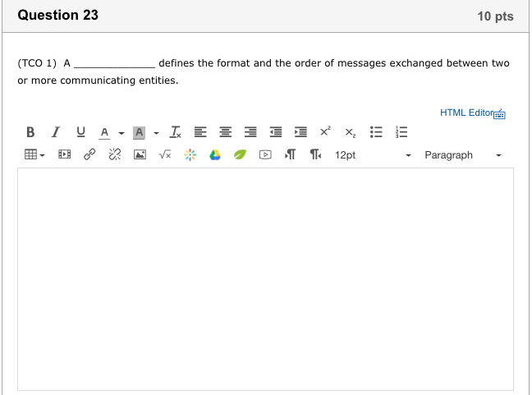Switch to the HTML Editor
Image resolution: width=532 pixels, height=395 pixels.
[466, 113]
